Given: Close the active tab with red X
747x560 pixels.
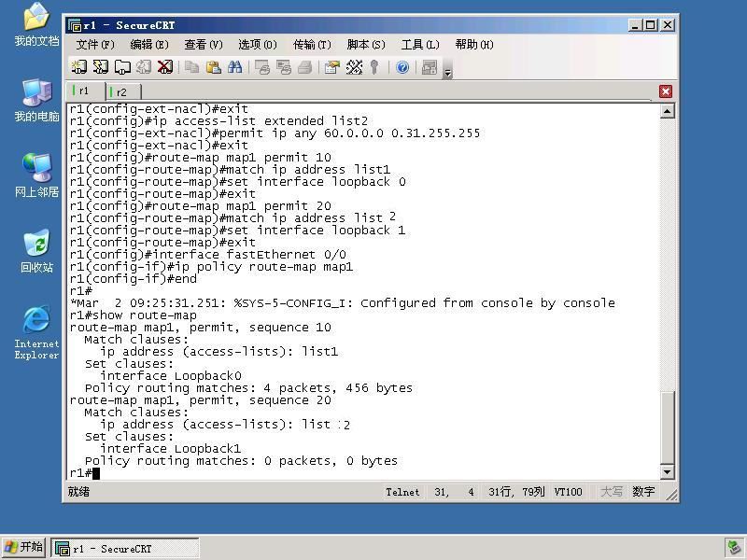Looking at the screenshot, I should (x=666, y=91).
